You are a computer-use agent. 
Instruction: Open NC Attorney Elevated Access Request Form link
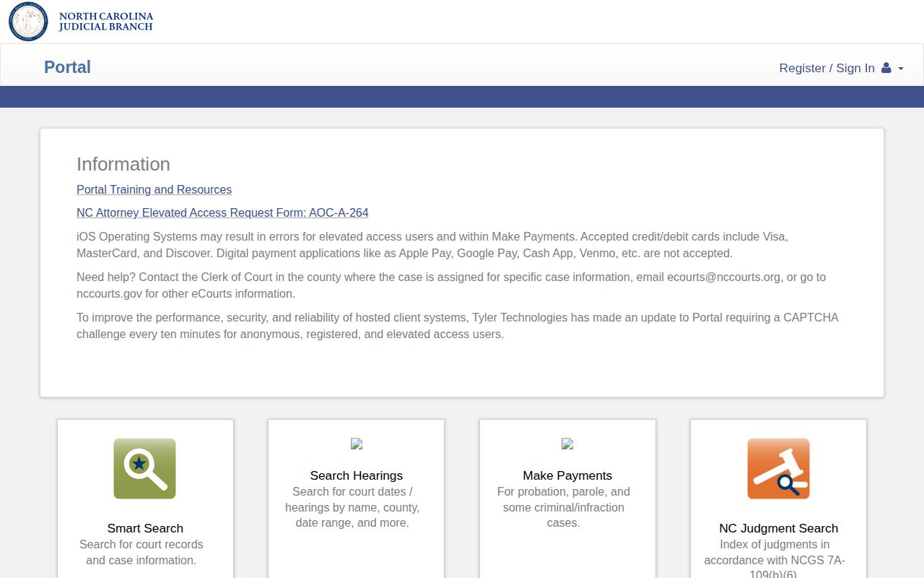pyautogui.click(x=222, y=212)
